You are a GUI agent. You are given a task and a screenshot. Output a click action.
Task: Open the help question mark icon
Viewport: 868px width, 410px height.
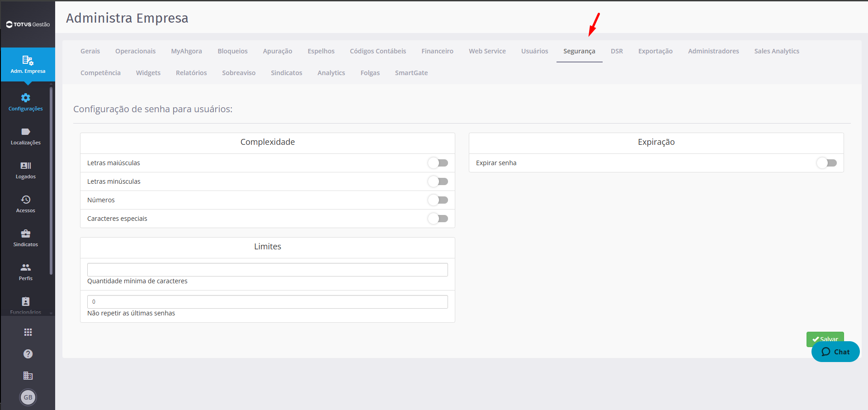point(28,354)
